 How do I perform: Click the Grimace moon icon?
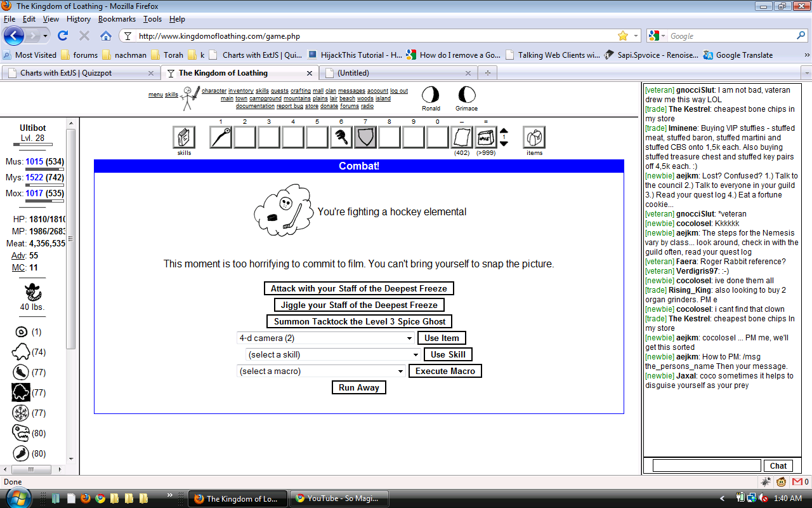pyautogui.click(x=467, y=95)
